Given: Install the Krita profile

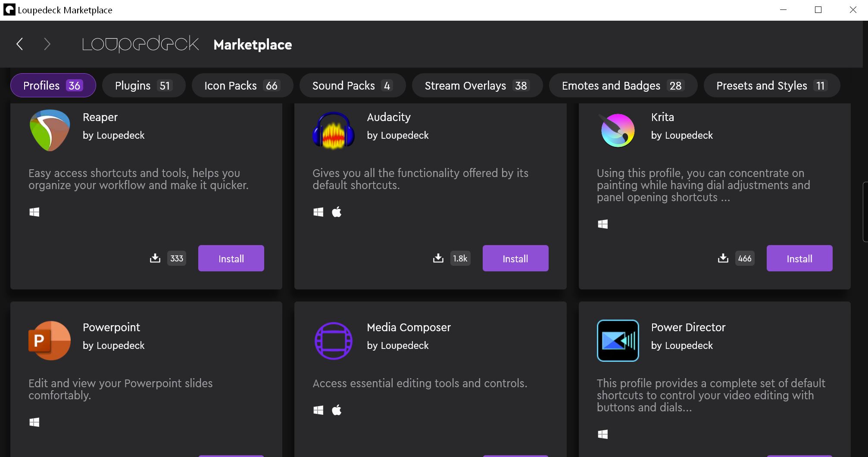Looking at the screenshot, I should point(799,258).
